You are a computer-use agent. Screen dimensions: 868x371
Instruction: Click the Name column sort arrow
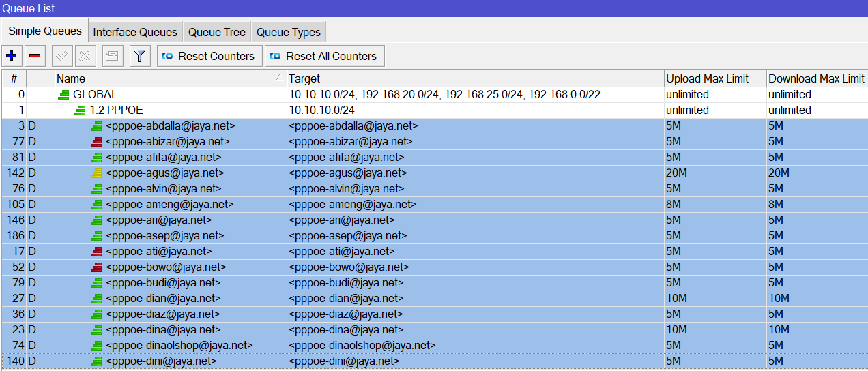click(278, 78)
